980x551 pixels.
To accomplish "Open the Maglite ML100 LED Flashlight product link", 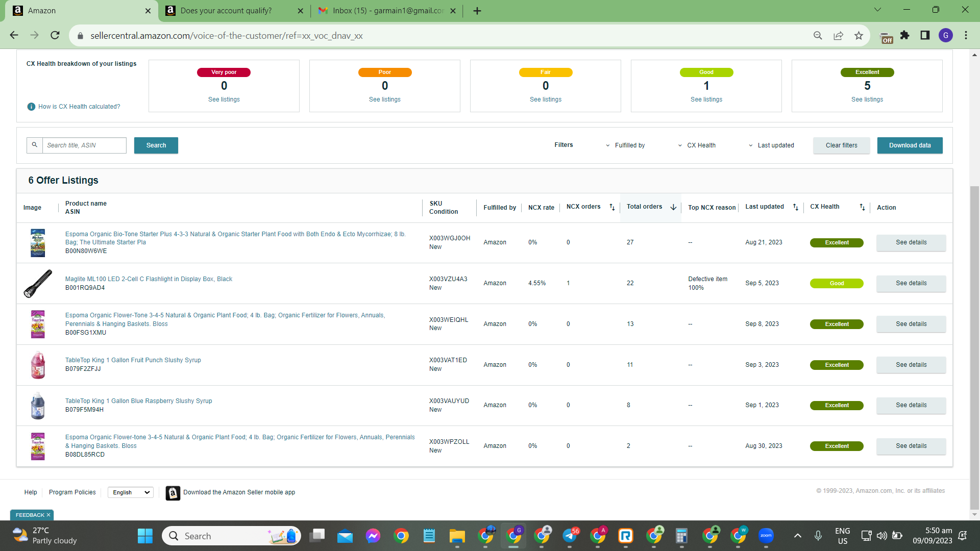I will point(149,279).
